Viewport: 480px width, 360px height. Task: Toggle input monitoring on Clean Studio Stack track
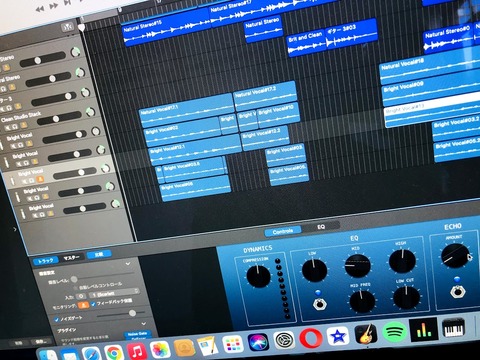click(x=24, y=125)
